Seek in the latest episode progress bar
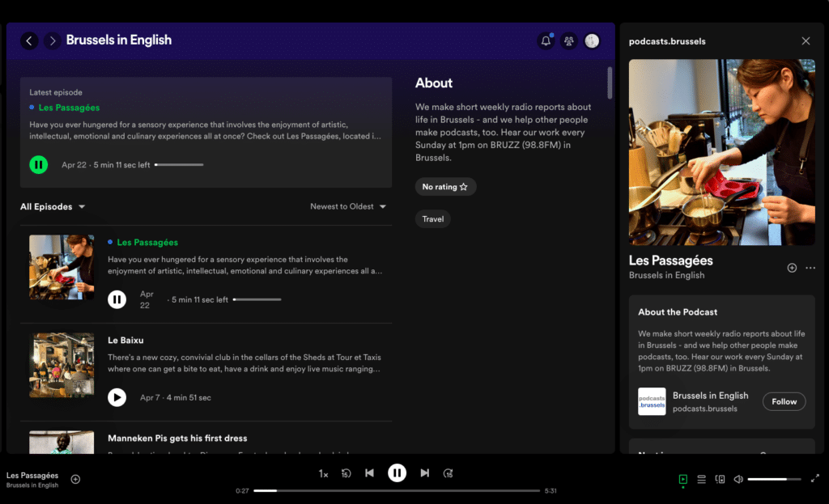 pyautogui.click(x=179, y=165)
